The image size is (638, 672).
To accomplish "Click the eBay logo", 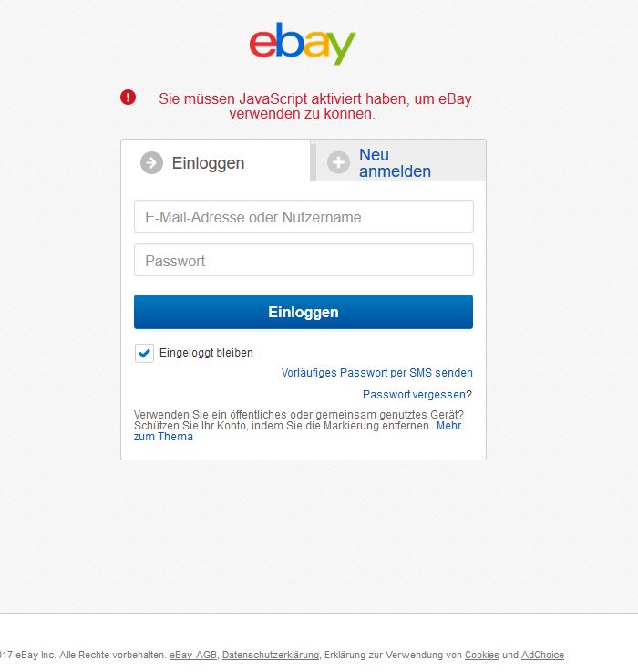I will (303, 44).
